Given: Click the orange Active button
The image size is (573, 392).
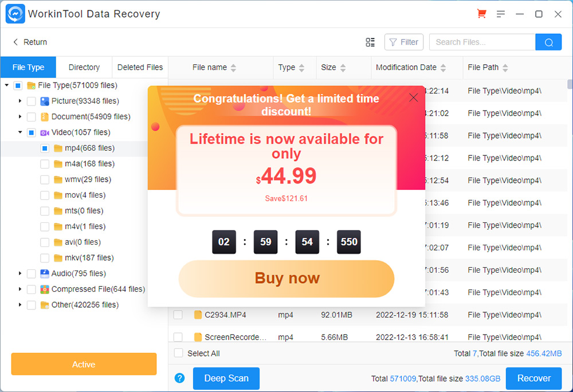Looking at the screenshot, I should tap(84, 364).
